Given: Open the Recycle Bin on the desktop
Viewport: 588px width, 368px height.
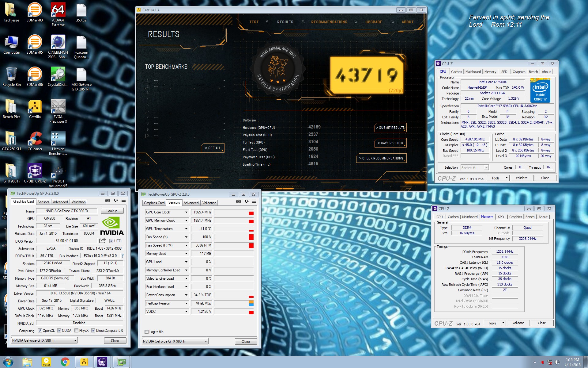Looking at the screenshot, I should point(12,77).
